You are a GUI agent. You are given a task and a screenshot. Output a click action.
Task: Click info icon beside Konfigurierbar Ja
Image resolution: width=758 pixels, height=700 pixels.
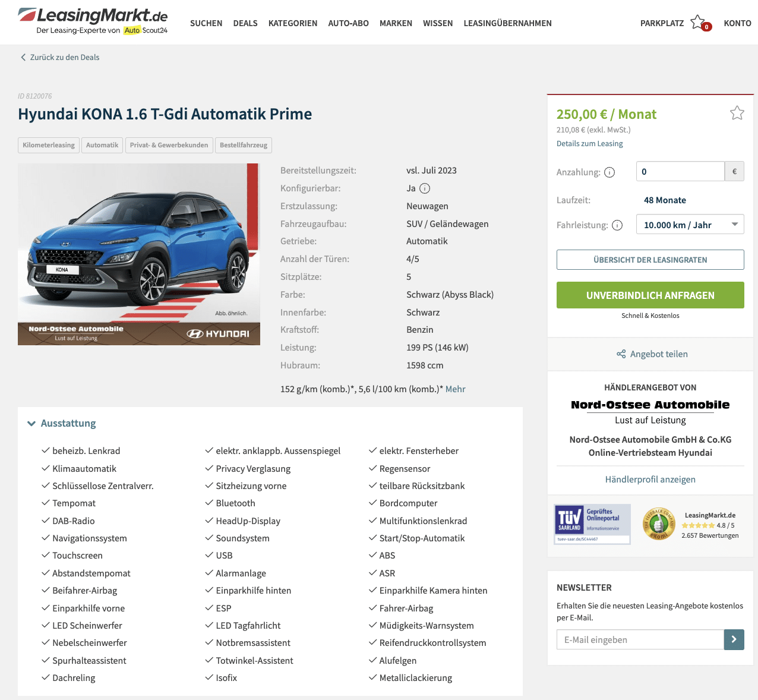point(425,188)
